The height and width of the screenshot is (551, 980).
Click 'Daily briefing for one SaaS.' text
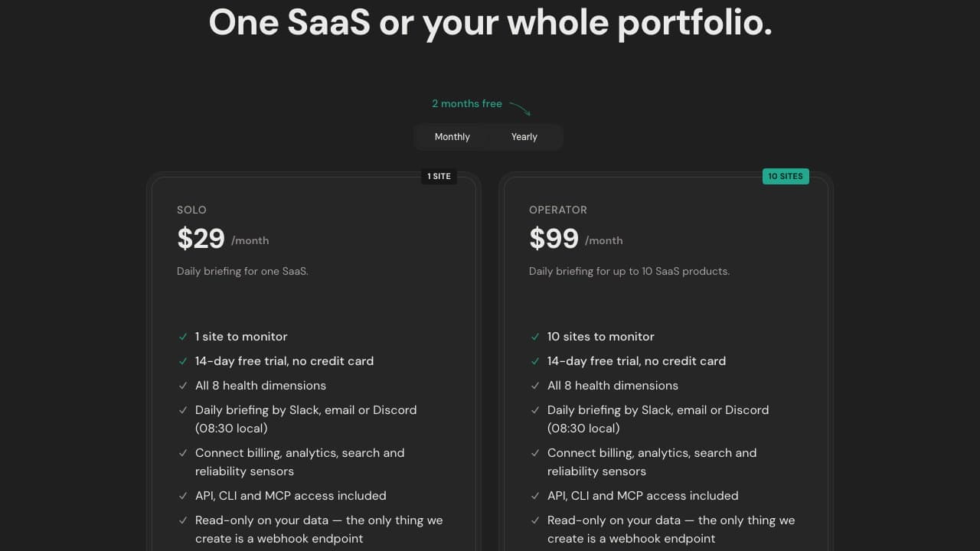tap(243, 271)
